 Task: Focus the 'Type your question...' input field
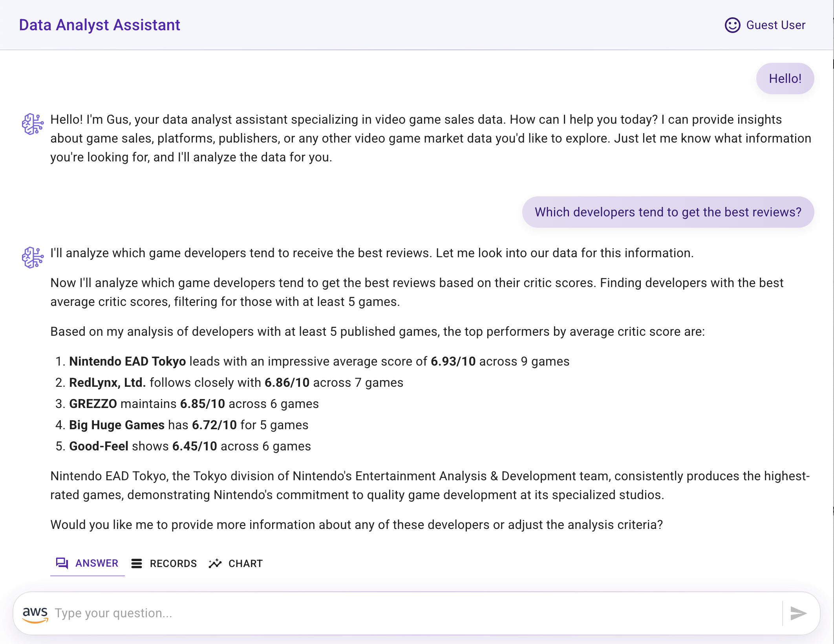(x=416, y=613)
